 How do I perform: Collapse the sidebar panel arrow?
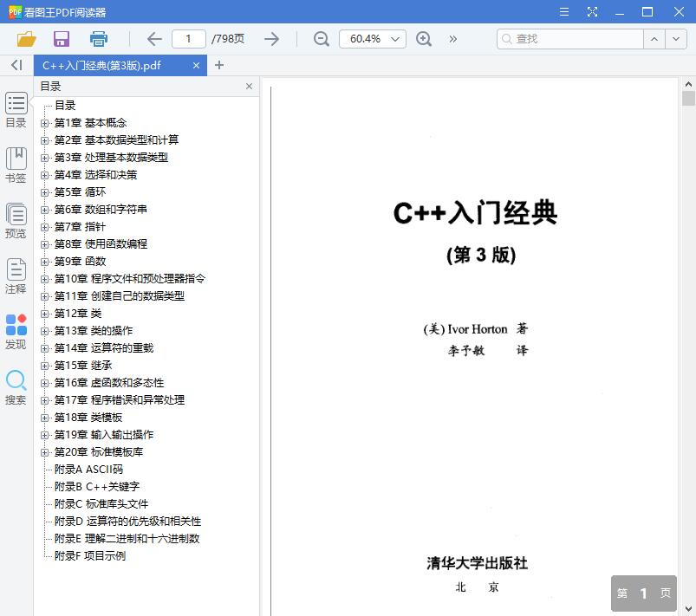[x=16, y=65]
